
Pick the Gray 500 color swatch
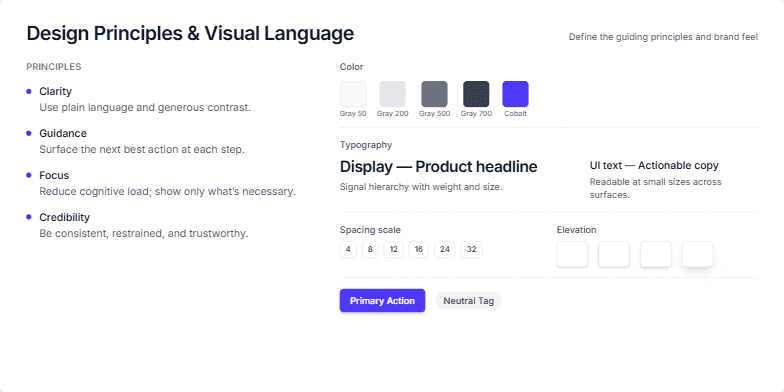434,94
